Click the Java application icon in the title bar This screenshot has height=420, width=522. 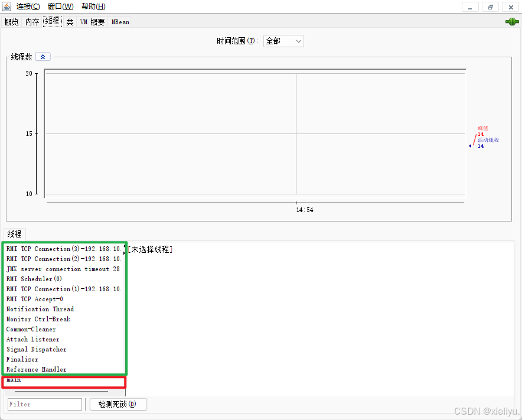point(6,6)
